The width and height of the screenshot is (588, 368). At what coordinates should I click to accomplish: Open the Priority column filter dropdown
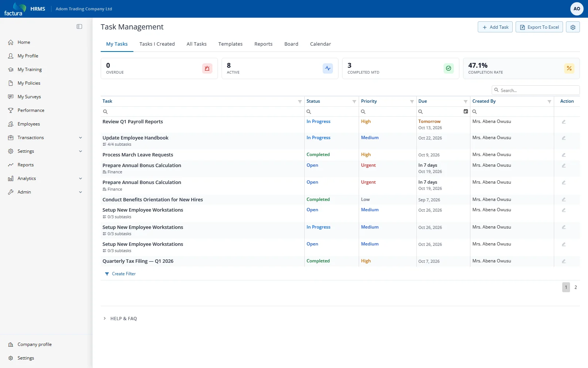click(x=412, y=102)
